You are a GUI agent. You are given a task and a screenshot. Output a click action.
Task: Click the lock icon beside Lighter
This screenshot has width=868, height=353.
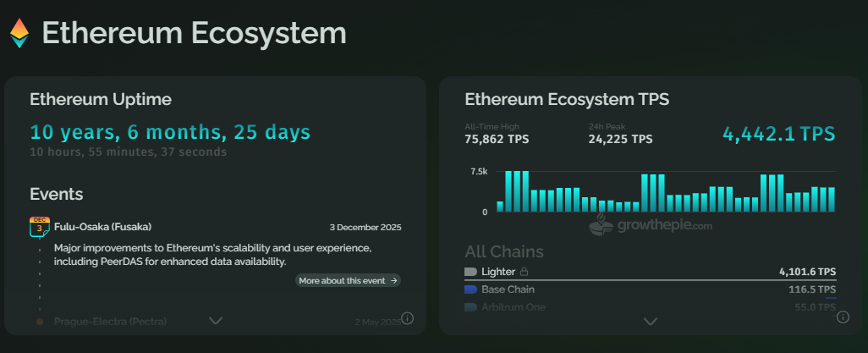pos(525,272)
